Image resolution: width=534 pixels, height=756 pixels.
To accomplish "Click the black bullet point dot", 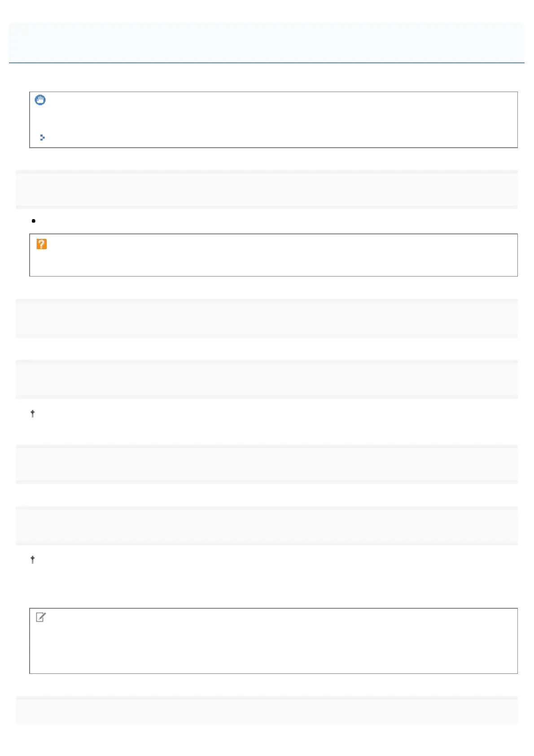I will 34,221.
